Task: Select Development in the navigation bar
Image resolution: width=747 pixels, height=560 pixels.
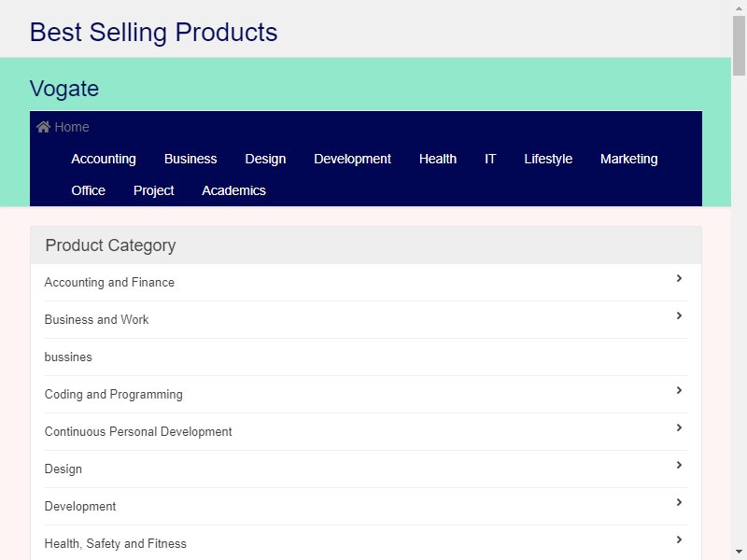Action: (353, 159)
